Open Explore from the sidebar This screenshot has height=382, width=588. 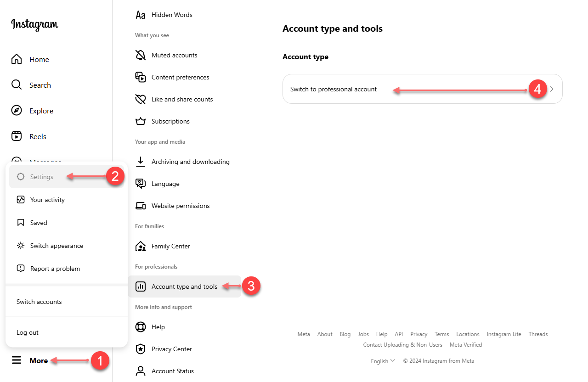(x=41, y=111)
